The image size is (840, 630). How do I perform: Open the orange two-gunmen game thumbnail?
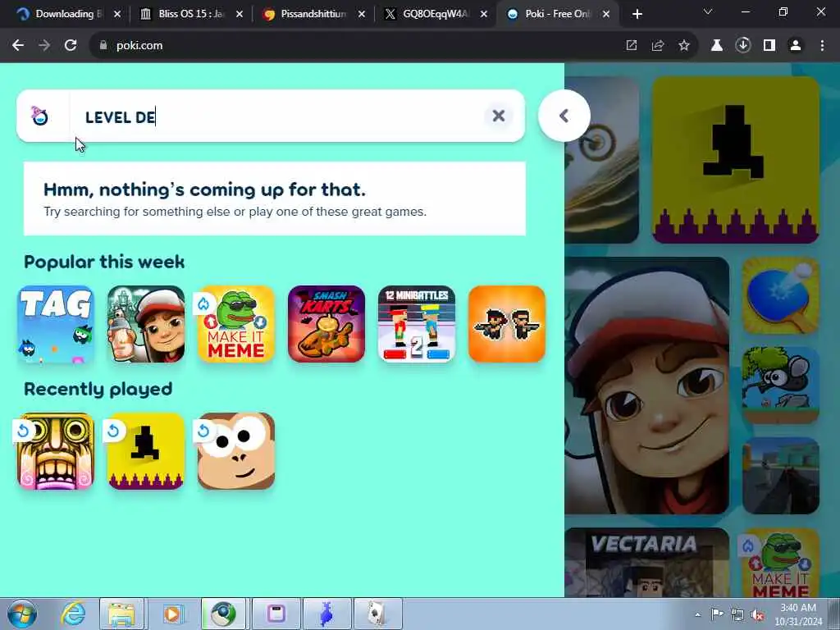(x=507, y=324)
